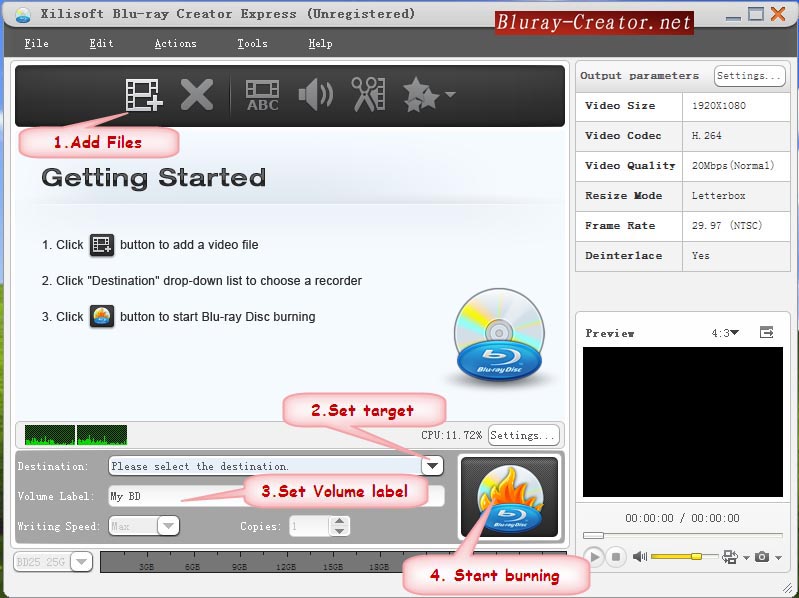This screenshot has width=799, height=598.
Task: Open the 4:3 aspect ratio dropdown
Action: pos(725,333)
